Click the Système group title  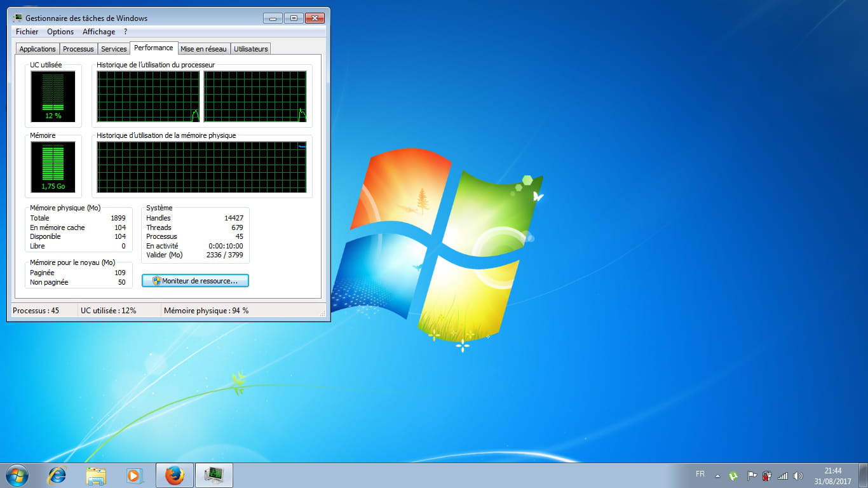pyautogui.click(x=159, y=208)
